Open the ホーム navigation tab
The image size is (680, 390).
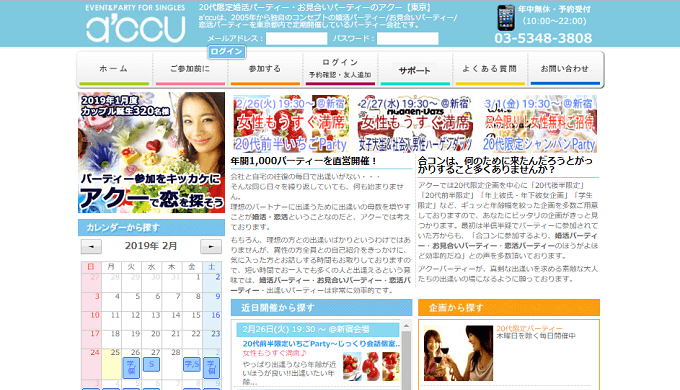point(114,69)
